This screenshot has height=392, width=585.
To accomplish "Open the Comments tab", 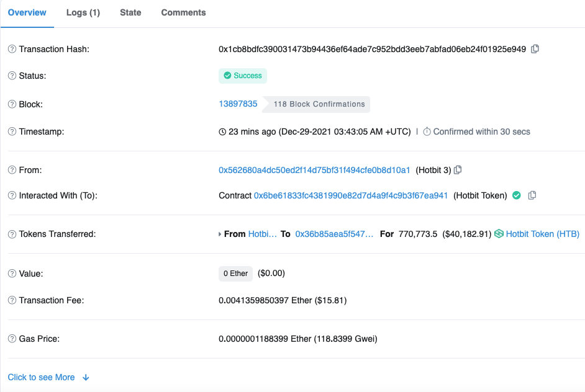I will (x=183, y=12).
